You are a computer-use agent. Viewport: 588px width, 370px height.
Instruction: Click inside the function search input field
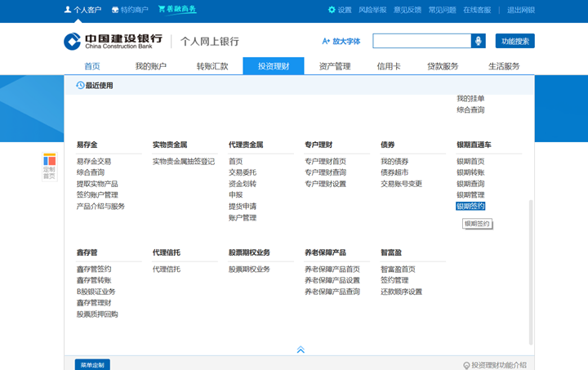pyautogui.click(x=421, y=41)
